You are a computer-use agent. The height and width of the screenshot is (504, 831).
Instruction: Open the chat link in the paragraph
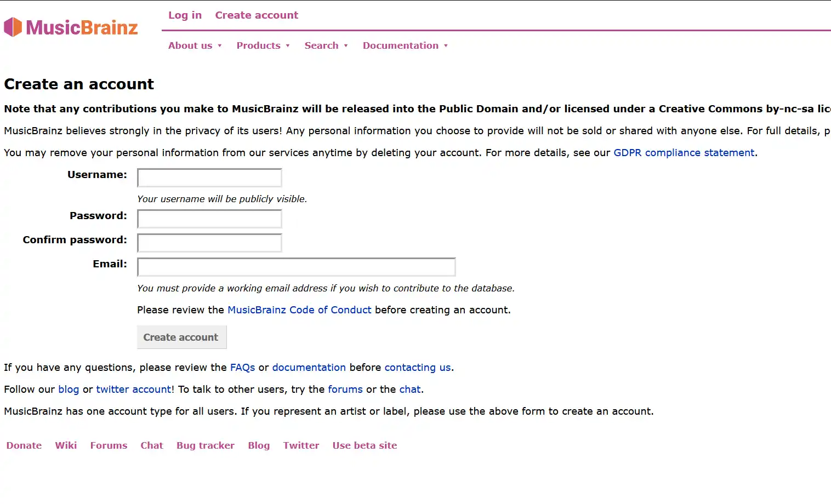410,390
